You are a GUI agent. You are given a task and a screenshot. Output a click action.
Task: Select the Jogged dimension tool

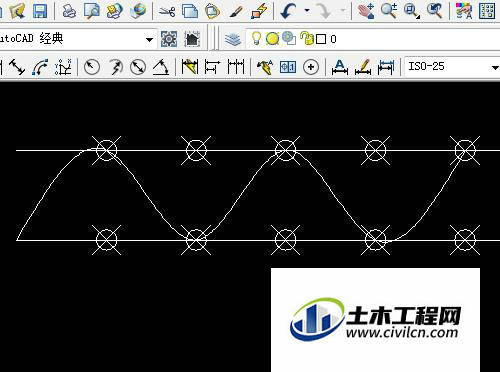(x=115, y=67)
